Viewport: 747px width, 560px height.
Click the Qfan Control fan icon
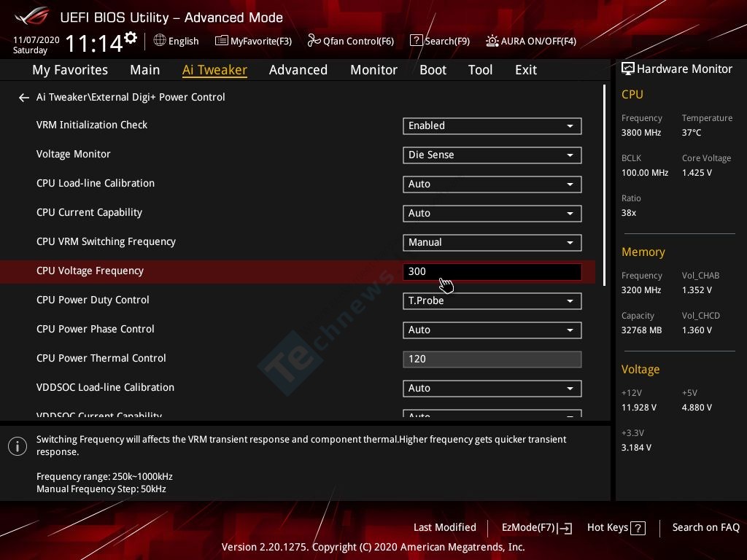(314, 41)
